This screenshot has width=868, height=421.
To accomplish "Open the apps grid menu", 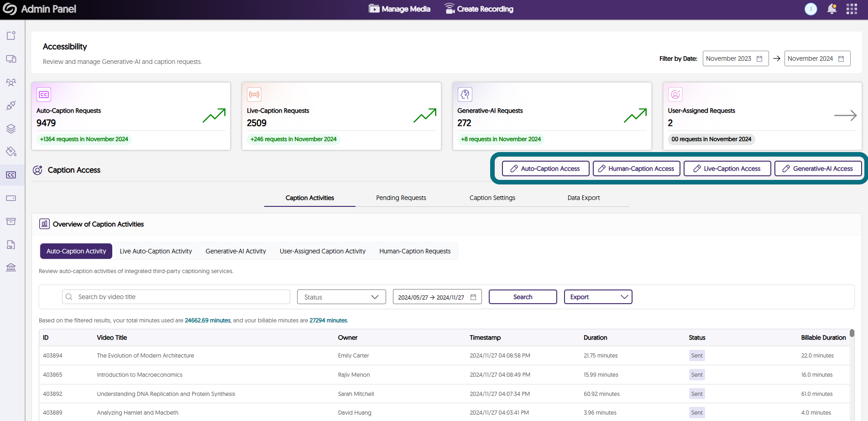I will (852, 9).
